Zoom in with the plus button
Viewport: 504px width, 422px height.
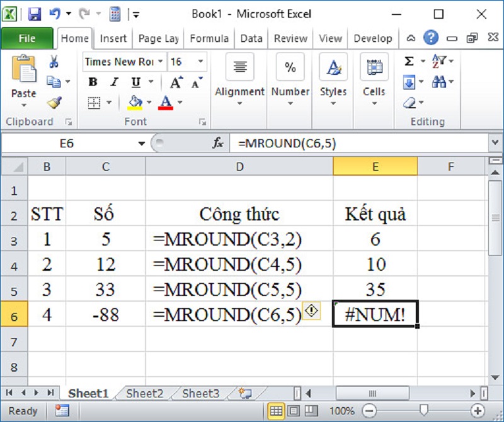click(x=478, y=411)
